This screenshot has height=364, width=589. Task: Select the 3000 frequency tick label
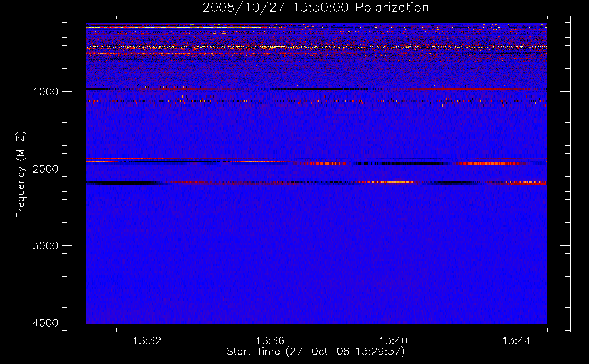(46, 246)
